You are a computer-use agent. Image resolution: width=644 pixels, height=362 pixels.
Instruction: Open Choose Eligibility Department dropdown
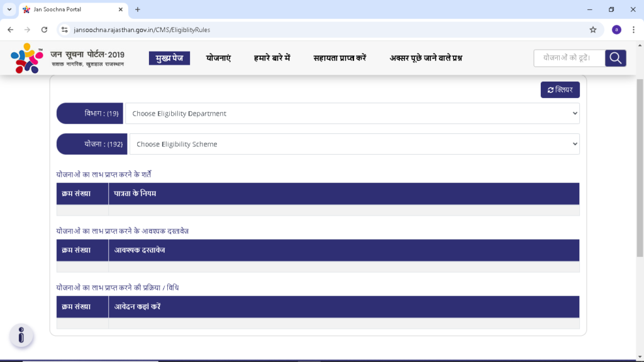[x=352, y=113]
